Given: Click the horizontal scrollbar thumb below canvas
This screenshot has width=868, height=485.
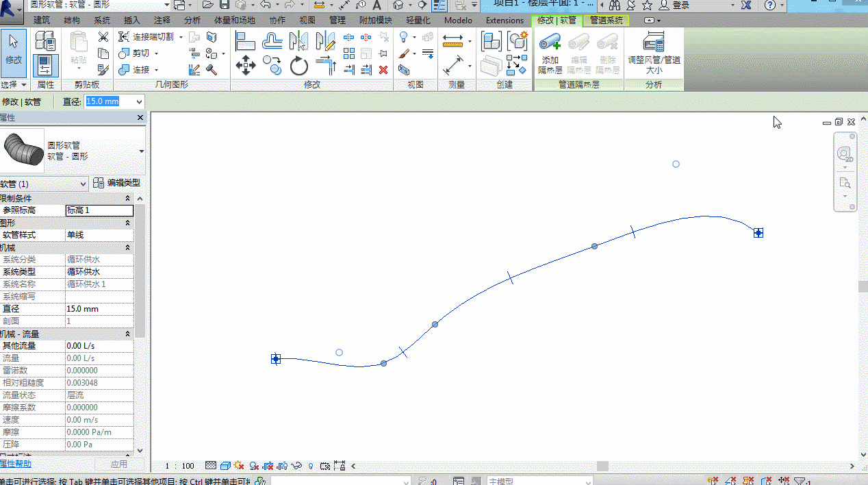Looking at the screenshot, I should click(x=602, y=466).
